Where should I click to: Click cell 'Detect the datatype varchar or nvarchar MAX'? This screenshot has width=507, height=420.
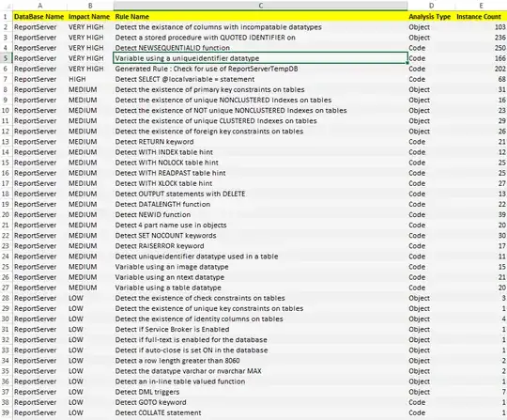260,371
